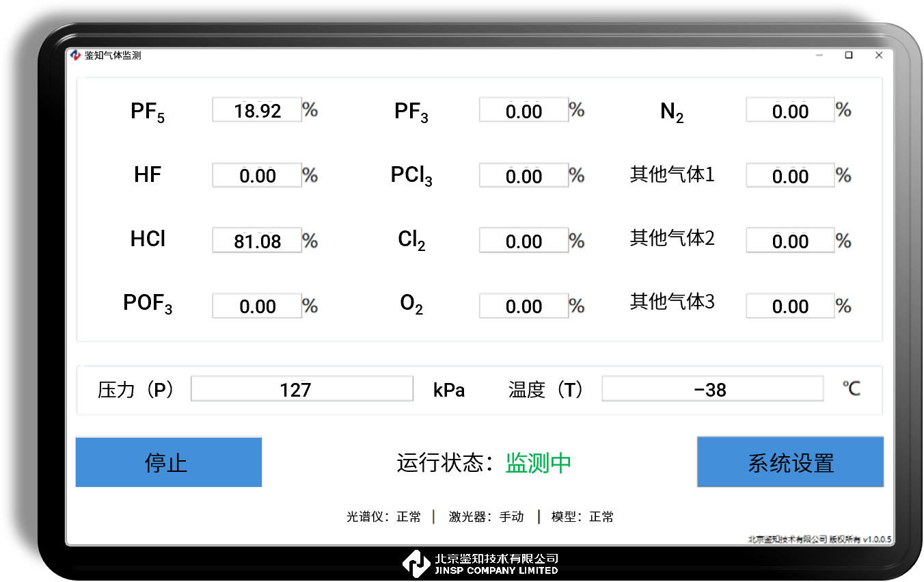Screen dimensions: 924x582
Task: Click the O2 reading field
Action: [x=524, y=306]
